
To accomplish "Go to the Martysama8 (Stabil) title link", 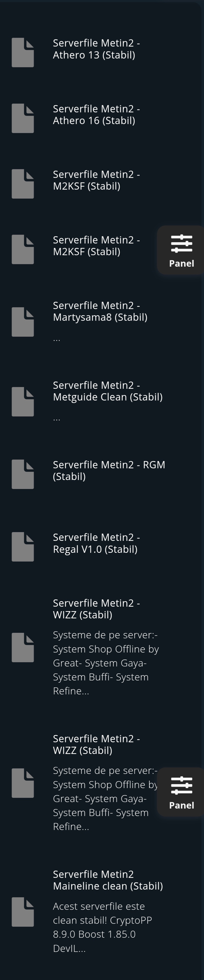I will pyautogui.click(x=100, y=311).
